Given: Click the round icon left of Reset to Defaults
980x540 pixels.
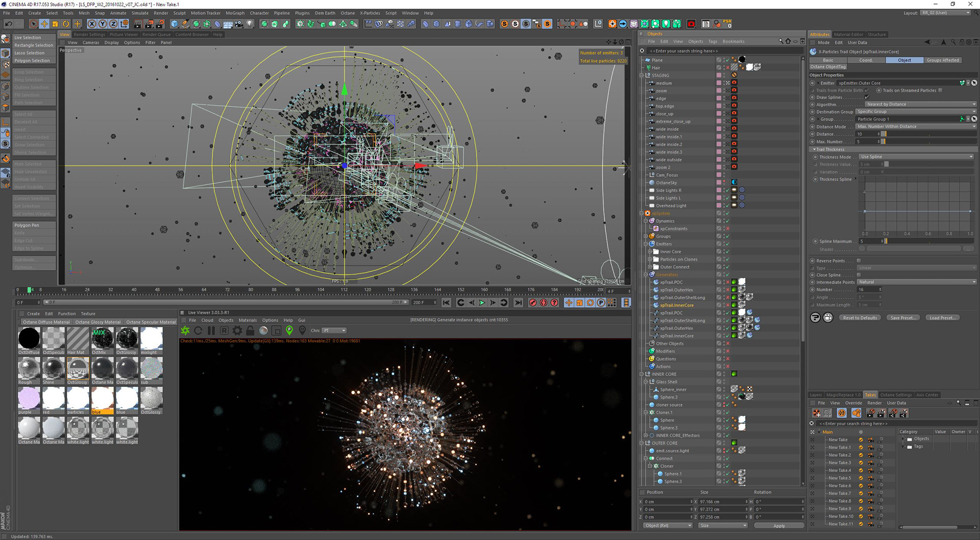Looking at the screenshot, I should tap(828, 317).
